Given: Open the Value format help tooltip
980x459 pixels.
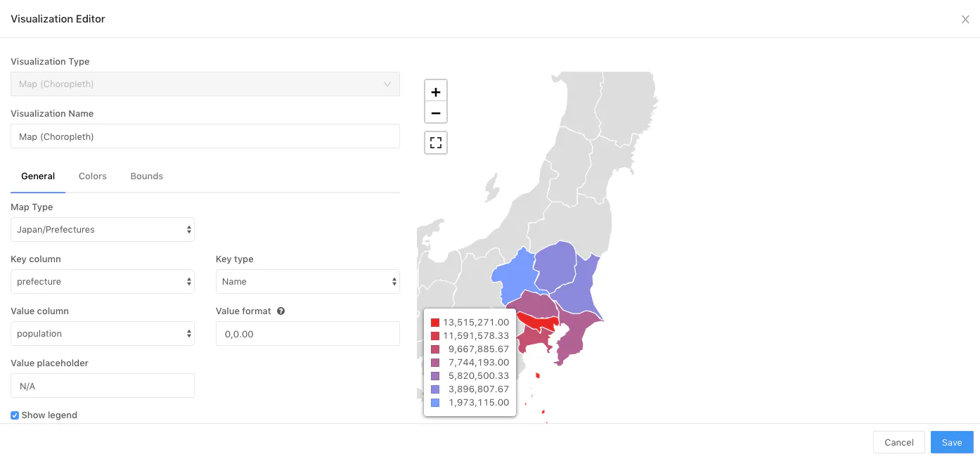Looking at the screenshot, I should 281,311.
